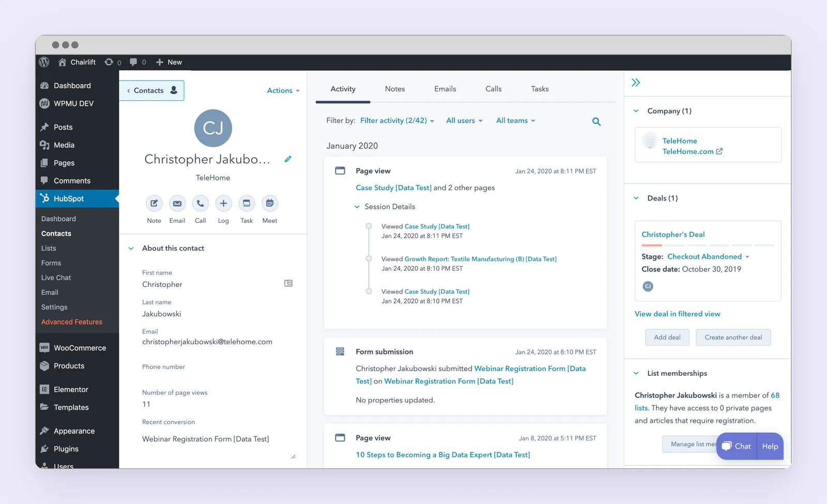
Task: Open the All teams filter dropdown
Action: pos(515,120)
